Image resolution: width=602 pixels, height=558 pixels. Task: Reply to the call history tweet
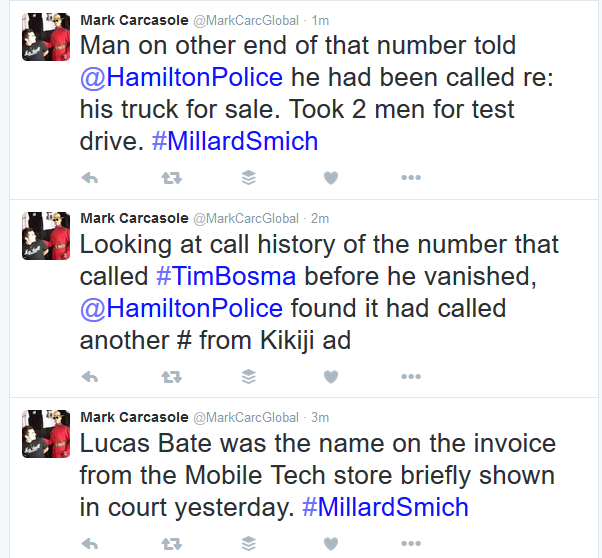[x=89, y=376]
